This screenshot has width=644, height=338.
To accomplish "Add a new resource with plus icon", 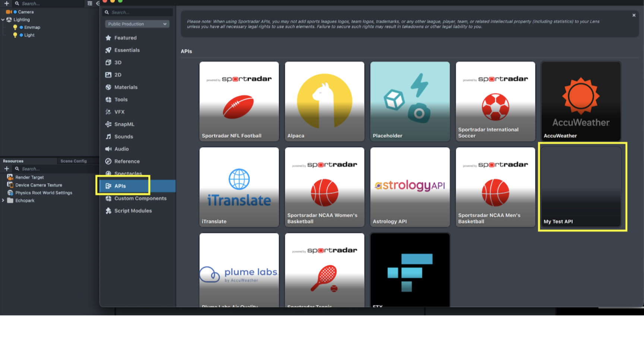I will pos(6,169).
